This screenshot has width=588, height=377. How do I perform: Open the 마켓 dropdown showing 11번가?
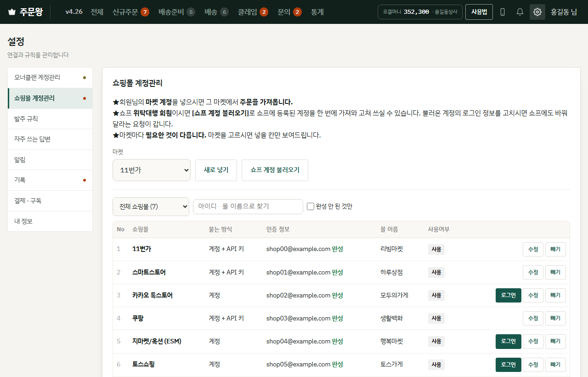pyautogui.click(x=152, y=170)
